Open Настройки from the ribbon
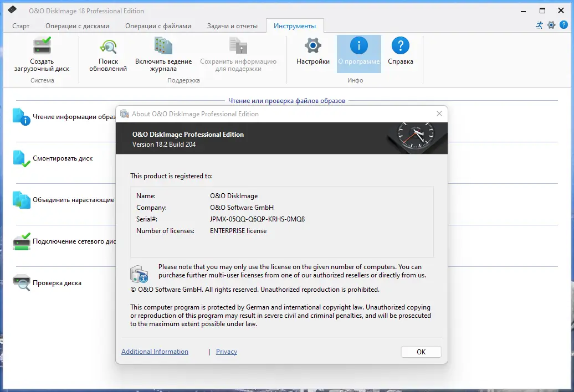 (312, 54)
